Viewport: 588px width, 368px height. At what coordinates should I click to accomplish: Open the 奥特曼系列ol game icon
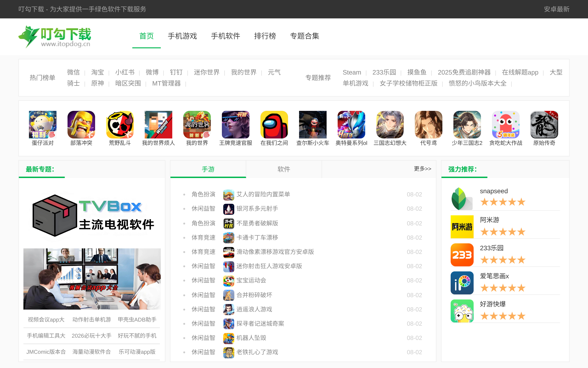click(351, 125)
